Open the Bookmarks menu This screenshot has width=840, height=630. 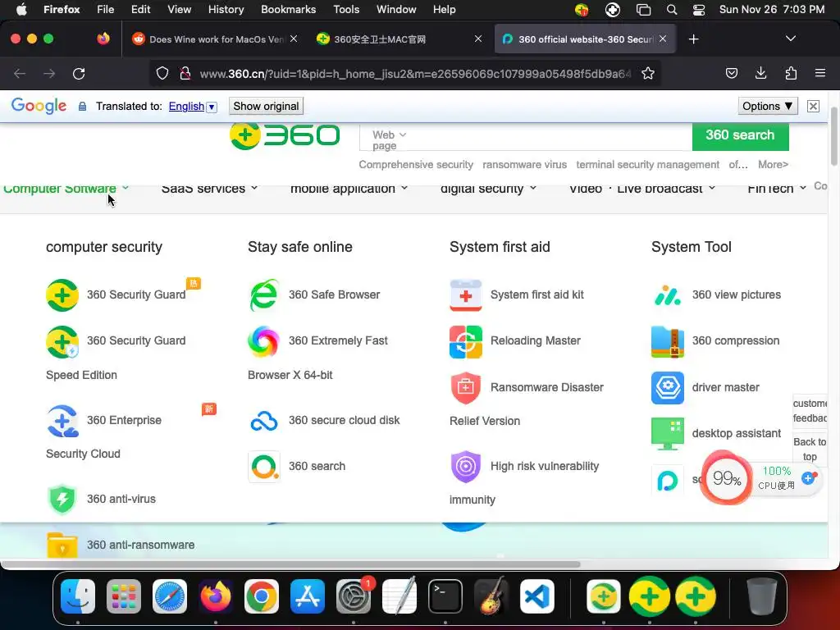(288, 10)
